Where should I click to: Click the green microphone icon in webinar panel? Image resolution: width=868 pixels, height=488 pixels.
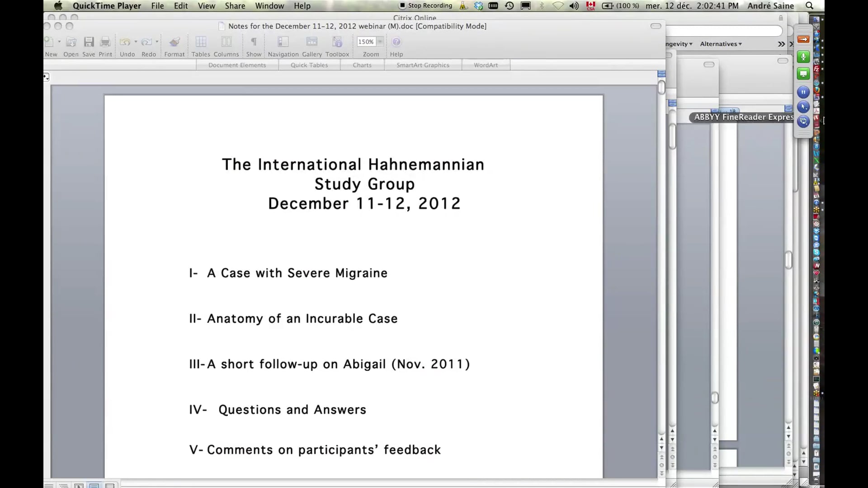tap(803, 57)
